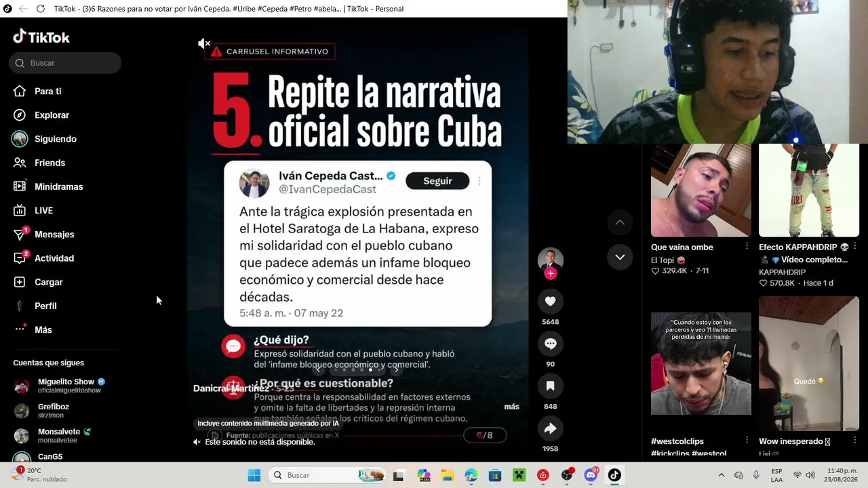Viewport: 868px width, 488px height.
Task: Open the '11 llamadas perdidas' video thumbnail
Action: [701, 363]
